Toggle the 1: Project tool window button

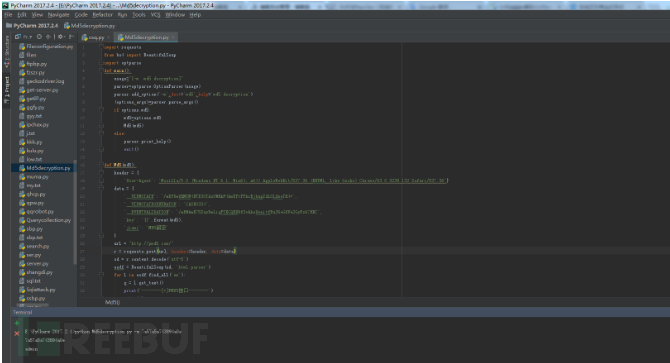coord(6,91)
